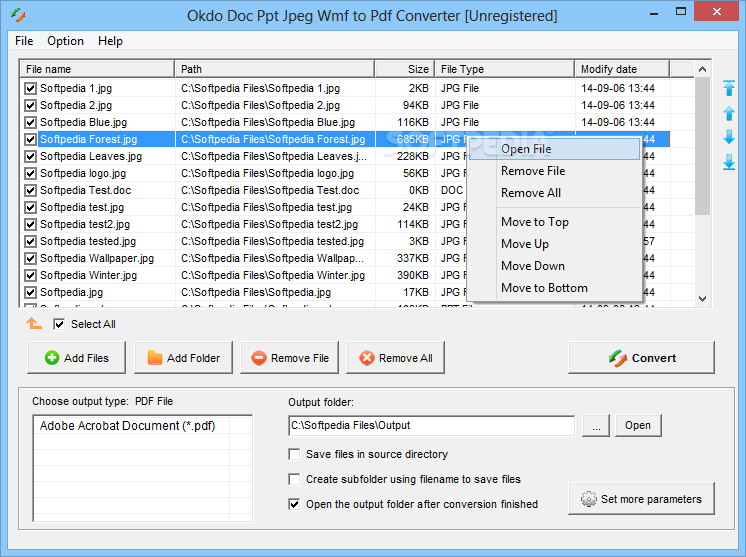This screenshot has height=557, width=746.
Task: Click the Remove File button
Action: tap(289, 358)
